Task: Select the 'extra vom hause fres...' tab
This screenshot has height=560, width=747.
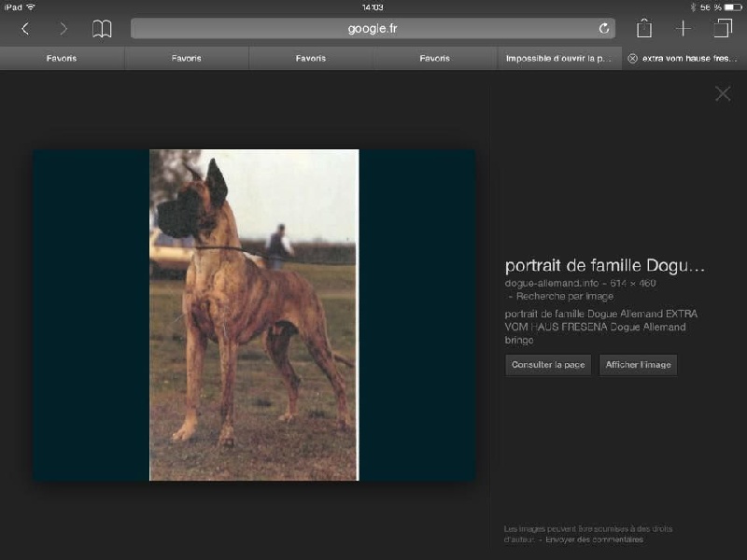Action: click(689, 58)
